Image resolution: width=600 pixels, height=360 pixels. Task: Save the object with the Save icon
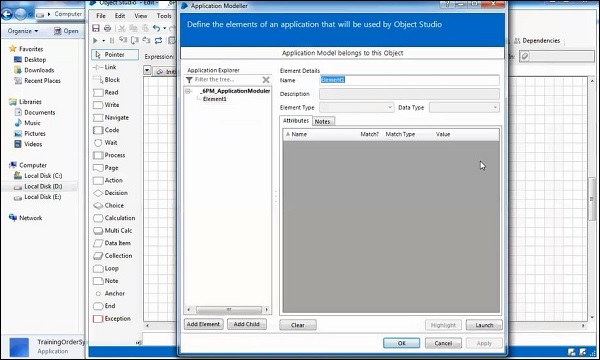point(96,28)
